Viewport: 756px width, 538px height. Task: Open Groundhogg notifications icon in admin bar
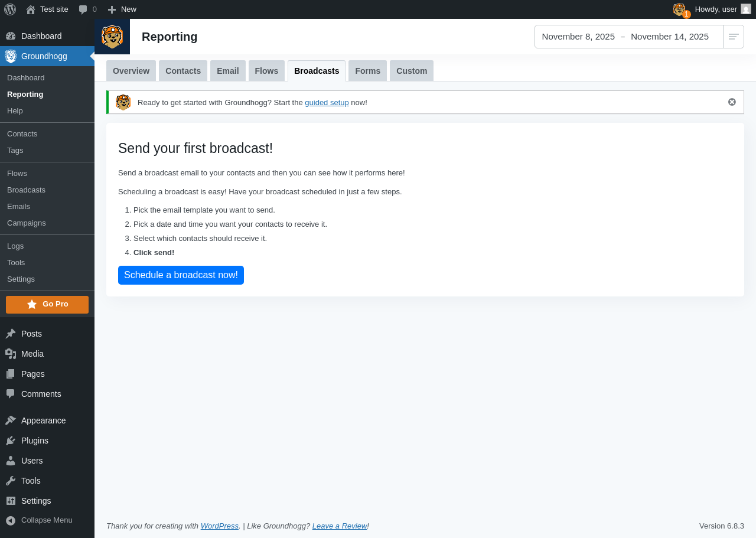click(681, 9)
